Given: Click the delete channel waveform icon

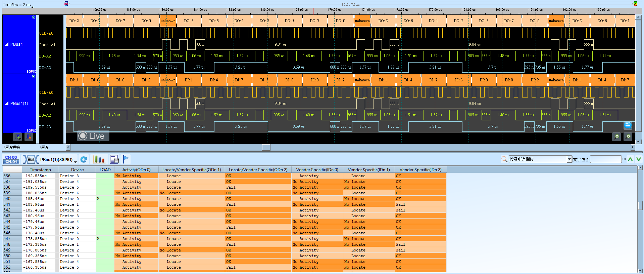Looking at the screenshot, I should click(x=29, y=137).
